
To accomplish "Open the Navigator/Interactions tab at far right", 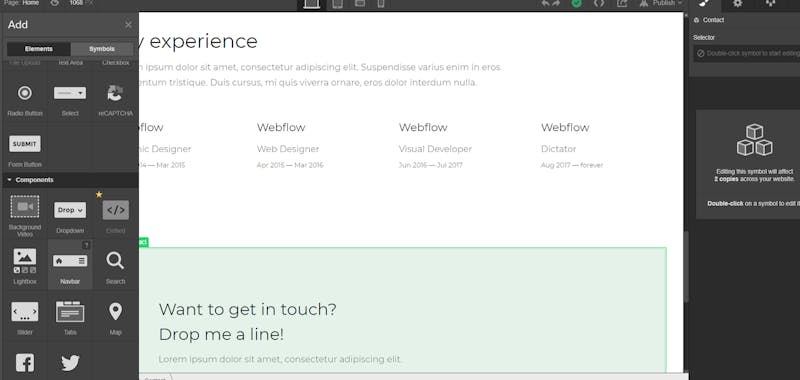I will 770,4.
